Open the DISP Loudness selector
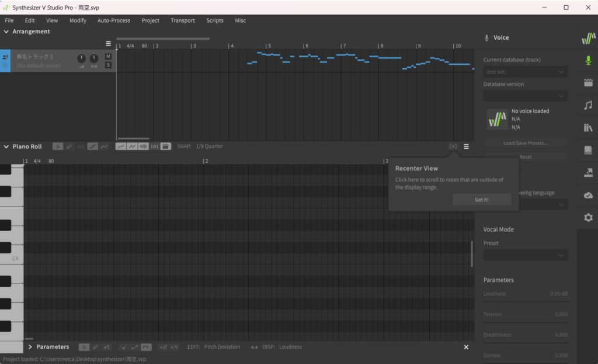Screen dimensions: 598x364 tap(282, 347)
